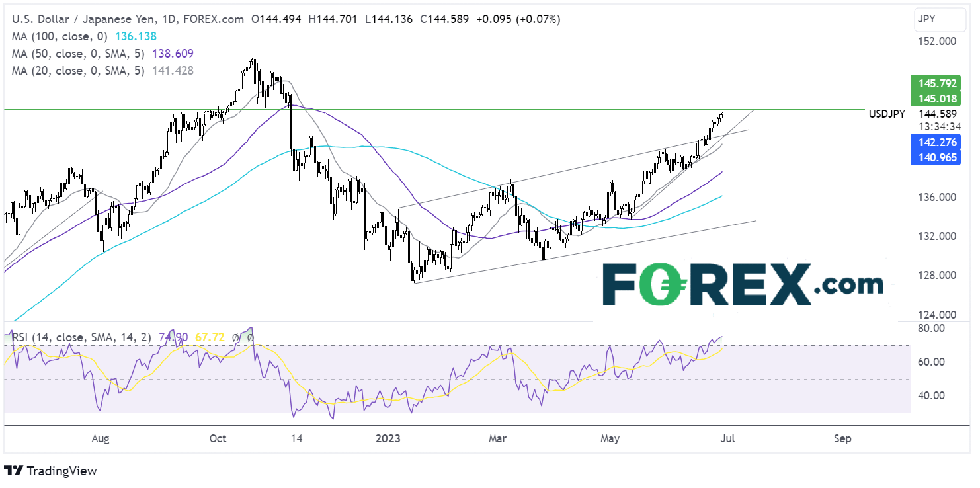The height and width of the screenshot is (488, 980).
Task: Click the 124.000 price axis label
Action: [936, 315]
